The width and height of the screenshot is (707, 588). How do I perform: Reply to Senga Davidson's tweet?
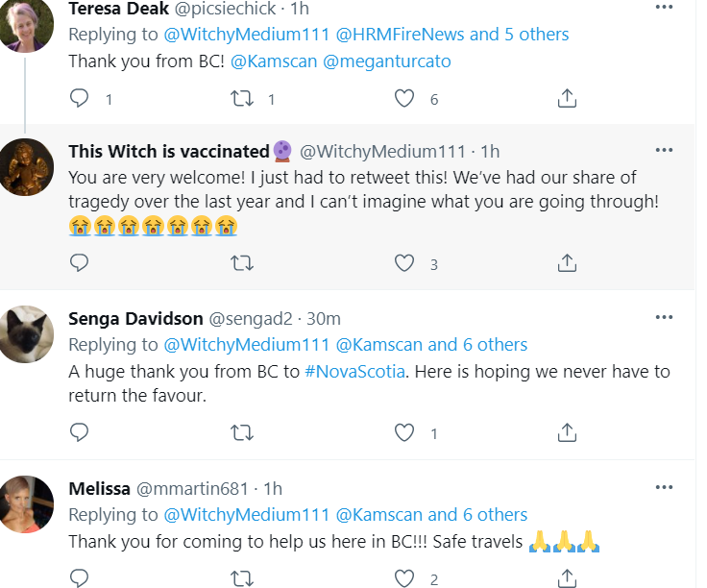pyautogui.click(x=80, y=432)
